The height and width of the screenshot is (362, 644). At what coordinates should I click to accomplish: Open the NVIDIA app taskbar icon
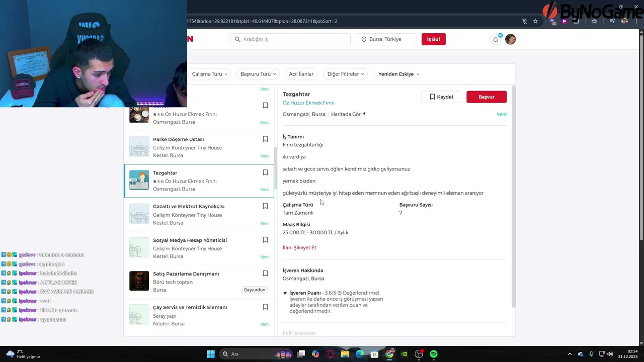coord(404,354)
